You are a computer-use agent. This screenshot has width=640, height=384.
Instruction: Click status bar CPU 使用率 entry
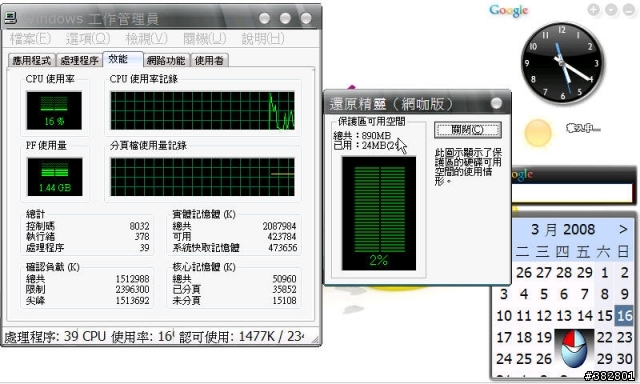click(x=128, y=337)
